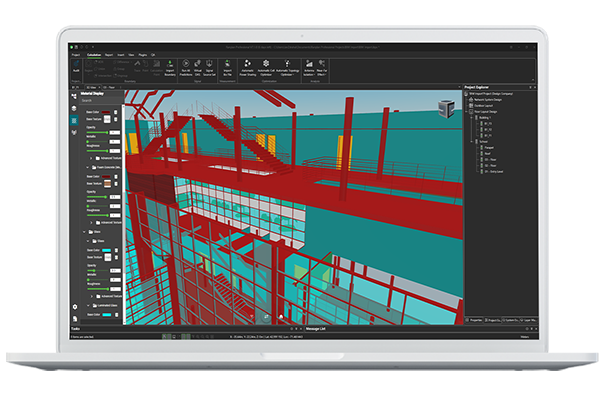Switch to the Calculation ribbon tab
The height and width of the screenshot is (394, 604).
[94, 55]
